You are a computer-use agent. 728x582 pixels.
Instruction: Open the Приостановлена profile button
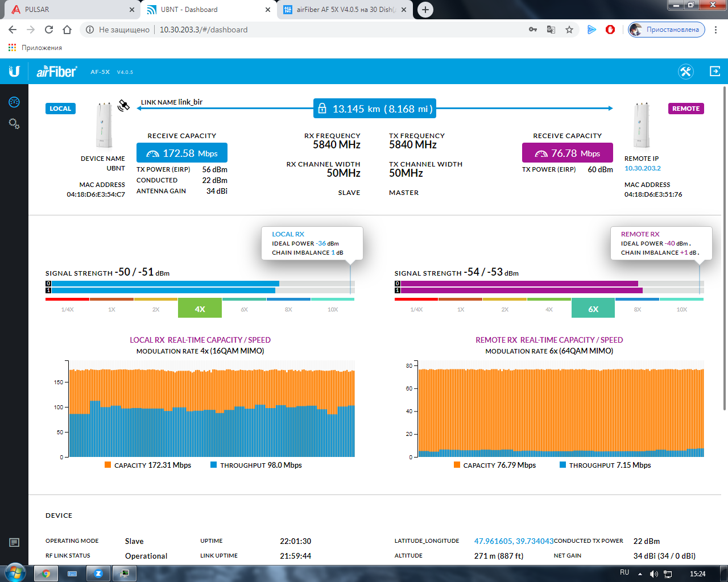point(667,30)
